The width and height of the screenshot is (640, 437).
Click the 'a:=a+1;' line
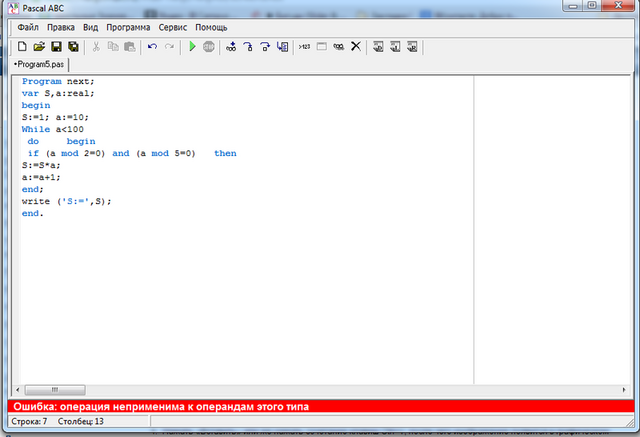[41, 177]
